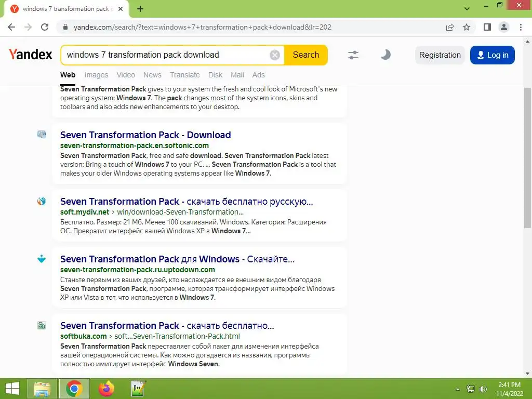
Task: Click the mydiv result favicon
Action: 42,201
